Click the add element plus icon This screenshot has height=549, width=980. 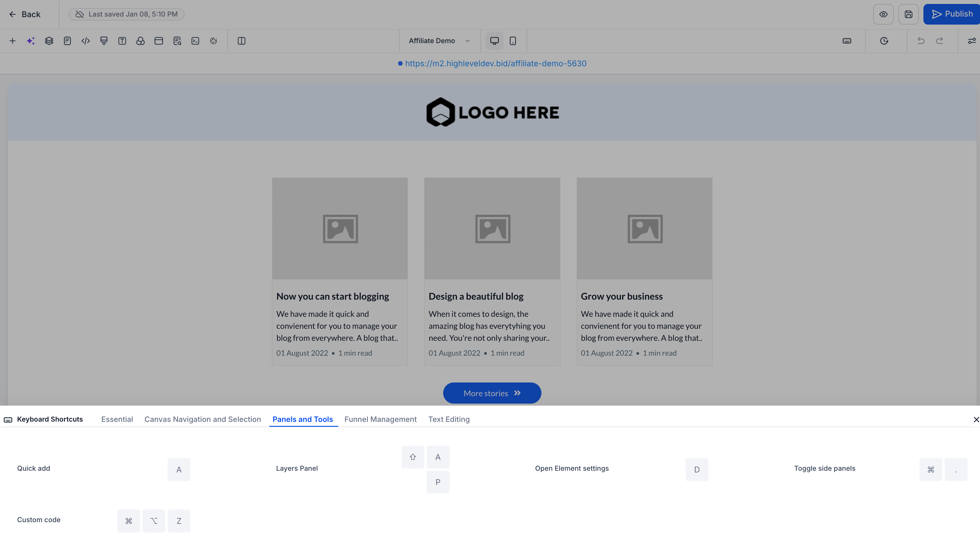click(x=13, y=41)
